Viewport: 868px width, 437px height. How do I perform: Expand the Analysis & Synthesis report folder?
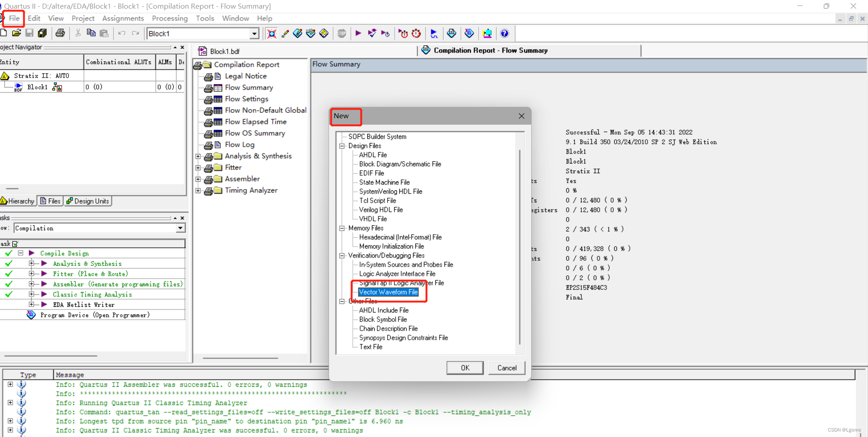198,156
